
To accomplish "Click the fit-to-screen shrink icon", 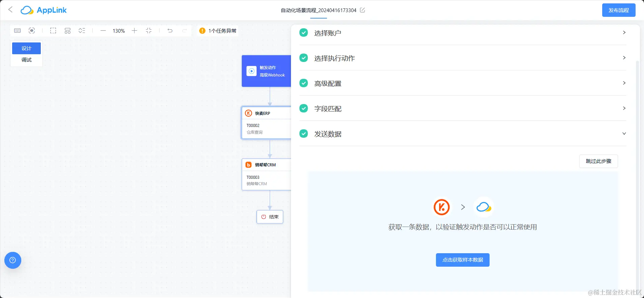I will click(149, 31).
